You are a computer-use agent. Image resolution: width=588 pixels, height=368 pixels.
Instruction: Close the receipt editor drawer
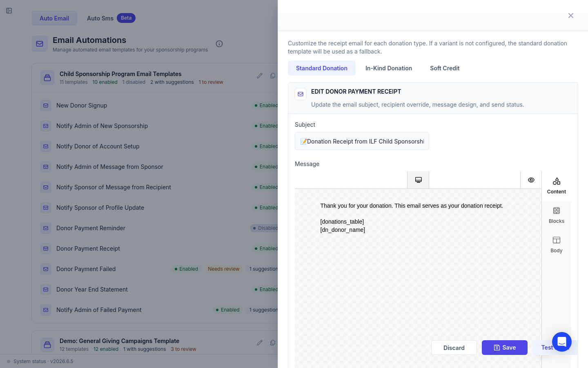tap(571, 16)
